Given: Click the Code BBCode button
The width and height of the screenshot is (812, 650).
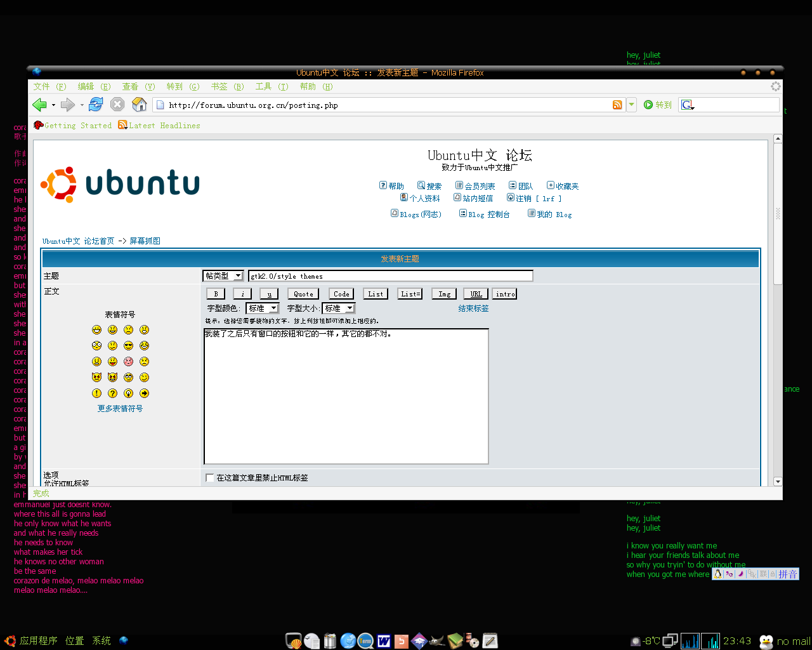Looking at the screenshot, I should click(341, 294).
